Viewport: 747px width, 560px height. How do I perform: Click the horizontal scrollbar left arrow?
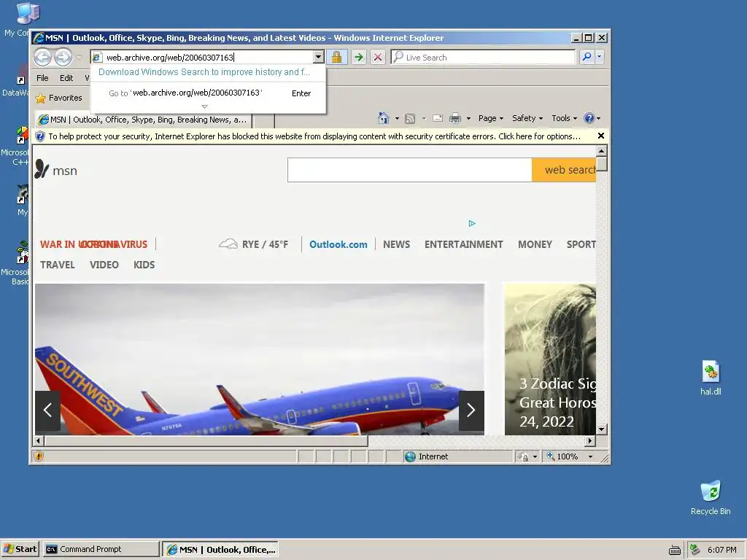tap(39, 441)
